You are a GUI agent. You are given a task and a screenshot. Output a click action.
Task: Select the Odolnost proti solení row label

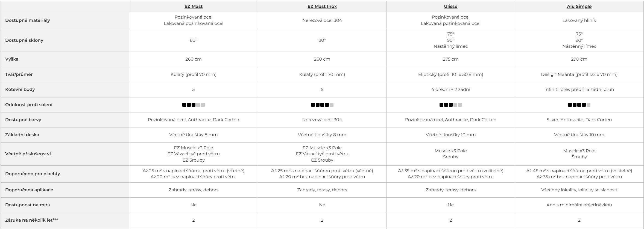coord(29,105)
